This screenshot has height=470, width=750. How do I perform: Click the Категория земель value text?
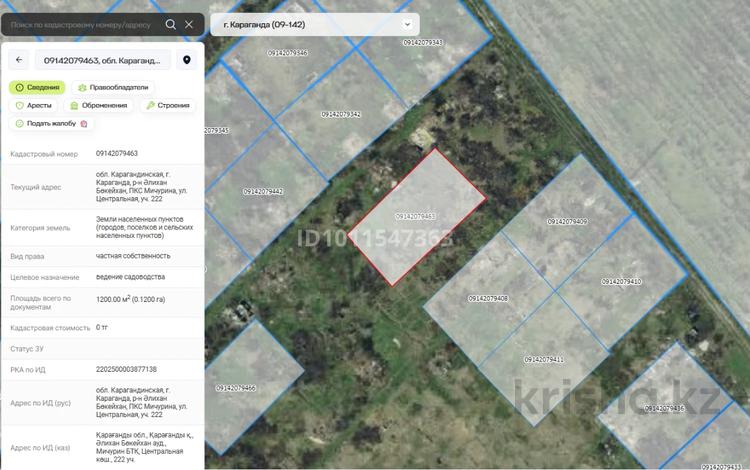[x=144, y=227]
